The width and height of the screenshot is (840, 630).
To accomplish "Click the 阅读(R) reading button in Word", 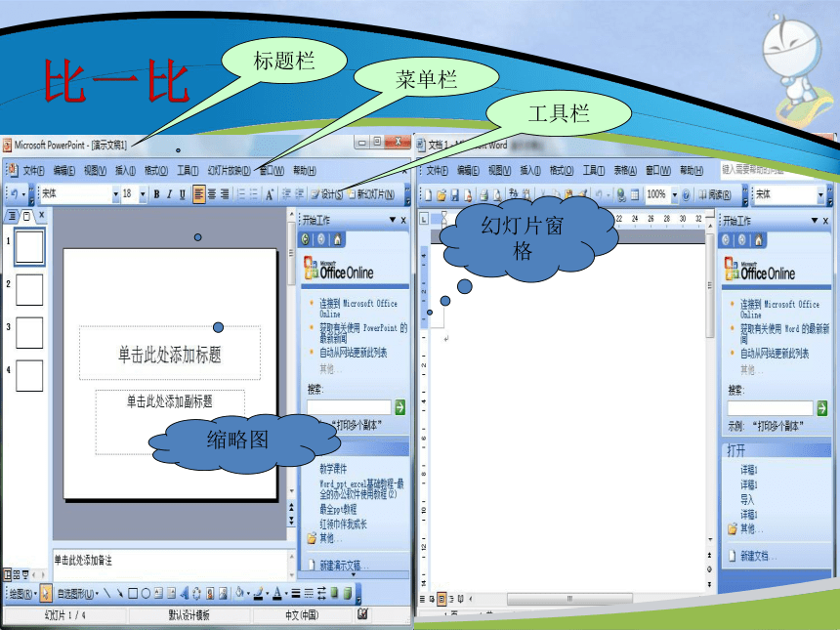I will [715, 194].
